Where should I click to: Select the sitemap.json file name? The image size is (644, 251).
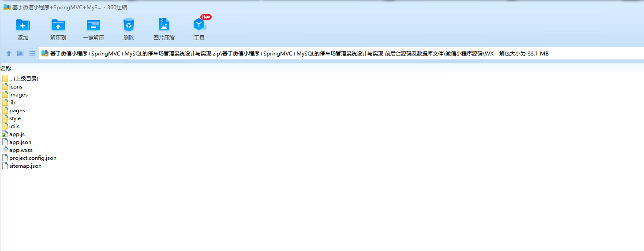(25, 166)
